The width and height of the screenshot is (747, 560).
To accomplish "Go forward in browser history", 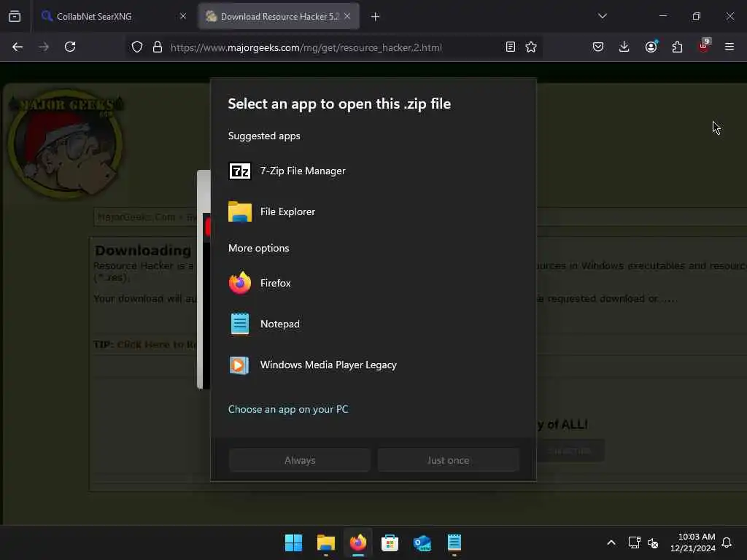I will click(44, 47).
